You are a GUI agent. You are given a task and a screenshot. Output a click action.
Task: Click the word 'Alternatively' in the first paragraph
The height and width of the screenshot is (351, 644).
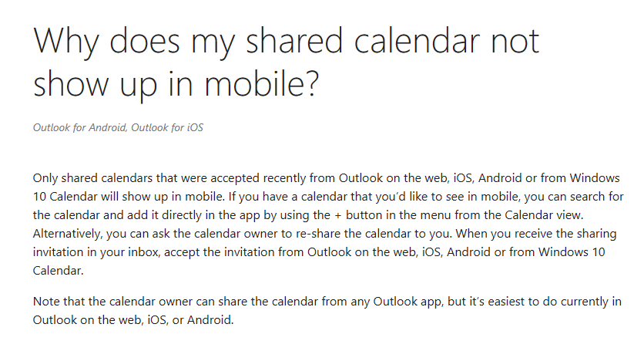point(67,235)
